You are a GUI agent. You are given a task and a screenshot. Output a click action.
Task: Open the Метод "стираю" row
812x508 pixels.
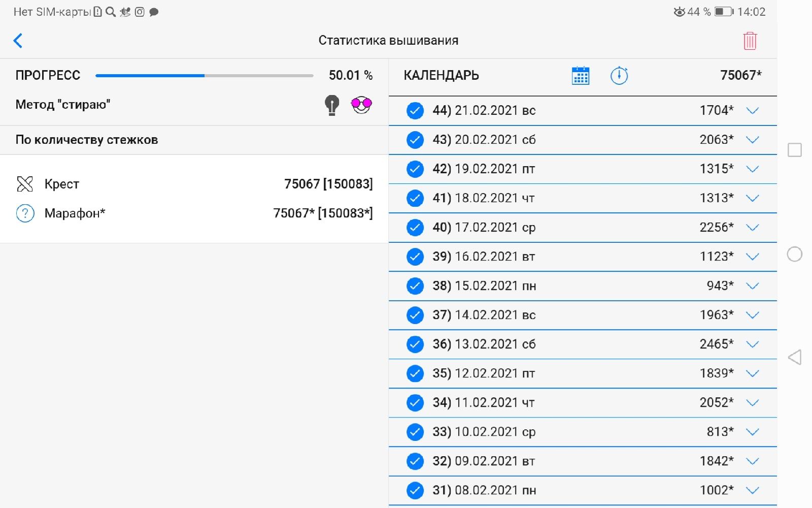coord(63,105)
